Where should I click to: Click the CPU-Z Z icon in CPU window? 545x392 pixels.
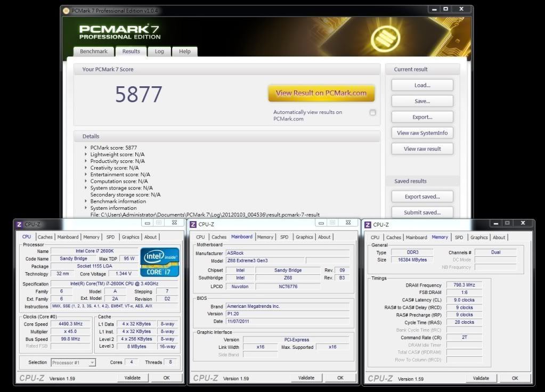click(x=20, y=225)
